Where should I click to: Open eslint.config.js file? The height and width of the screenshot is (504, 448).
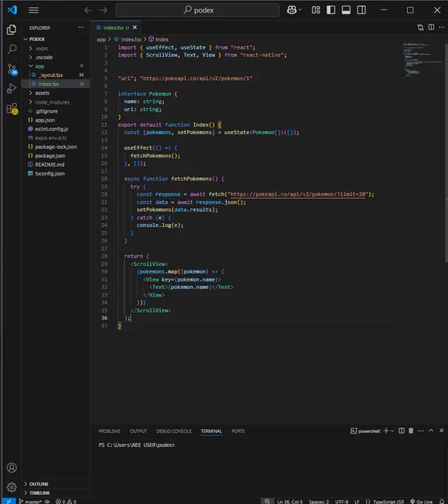coord(56,129)
